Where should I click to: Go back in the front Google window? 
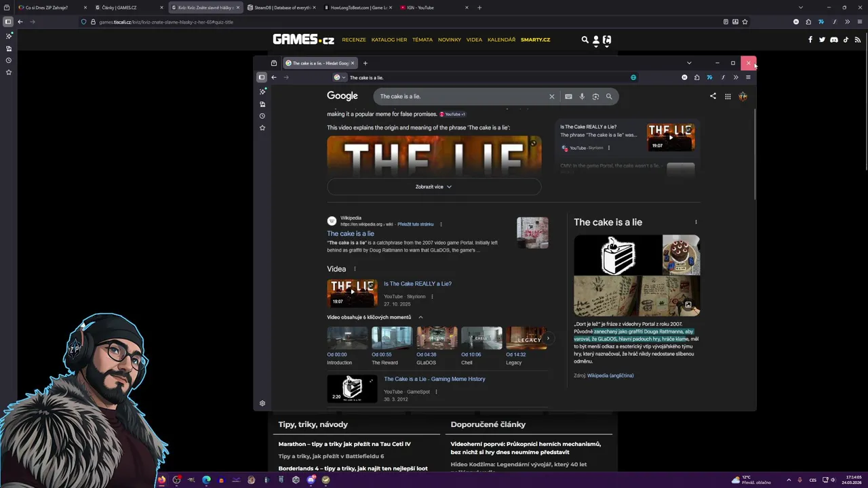(274, 77)
